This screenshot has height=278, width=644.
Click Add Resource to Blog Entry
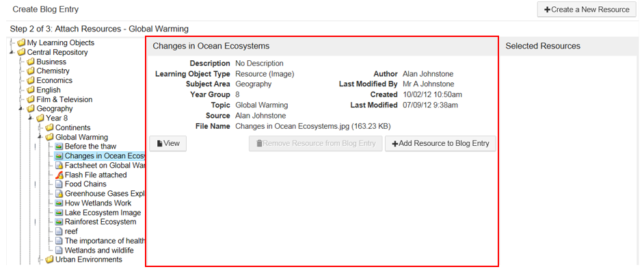[441, 143]
